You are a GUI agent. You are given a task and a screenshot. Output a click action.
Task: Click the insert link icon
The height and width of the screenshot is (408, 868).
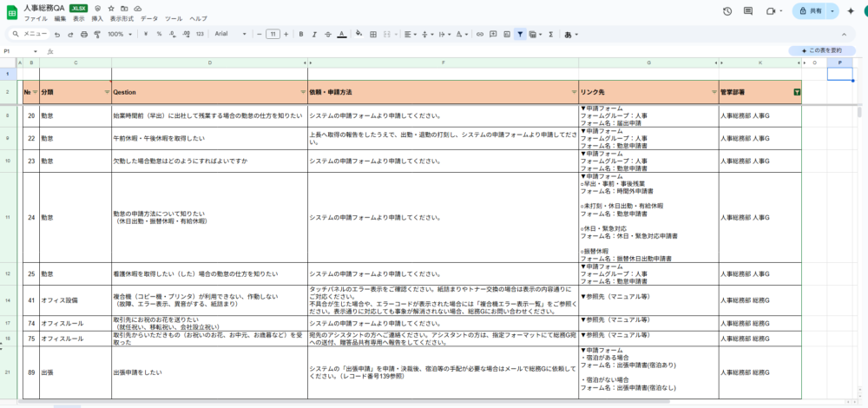click(478, 34)
